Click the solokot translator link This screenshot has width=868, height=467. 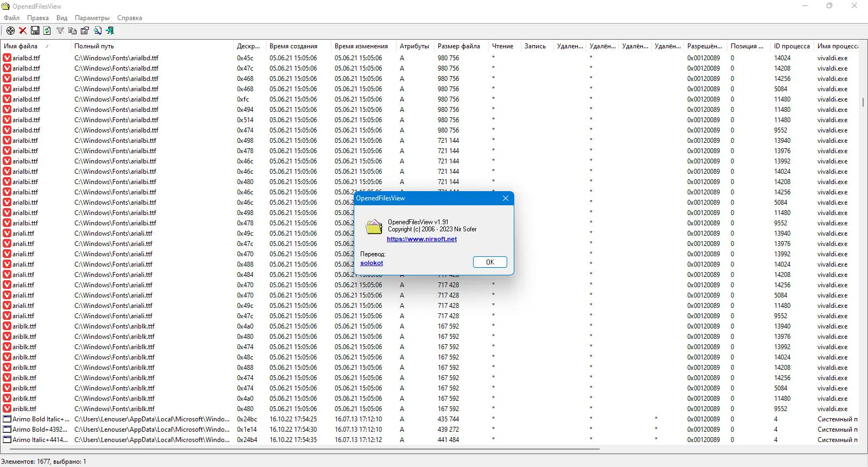click(x=372, y=263)
